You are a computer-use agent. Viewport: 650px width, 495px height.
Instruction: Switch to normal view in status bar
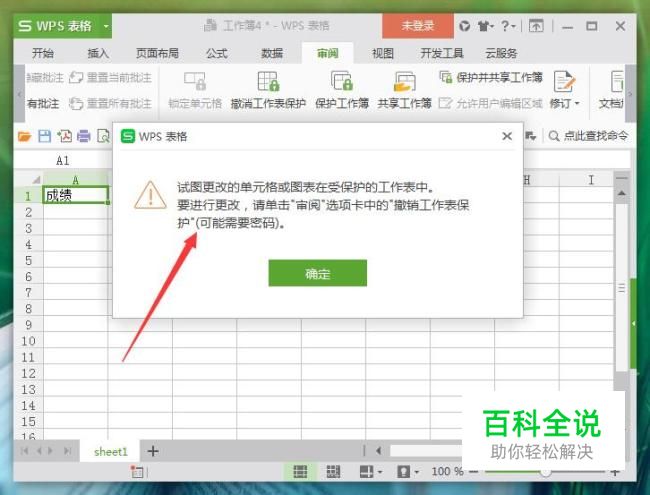click(300, 471)
